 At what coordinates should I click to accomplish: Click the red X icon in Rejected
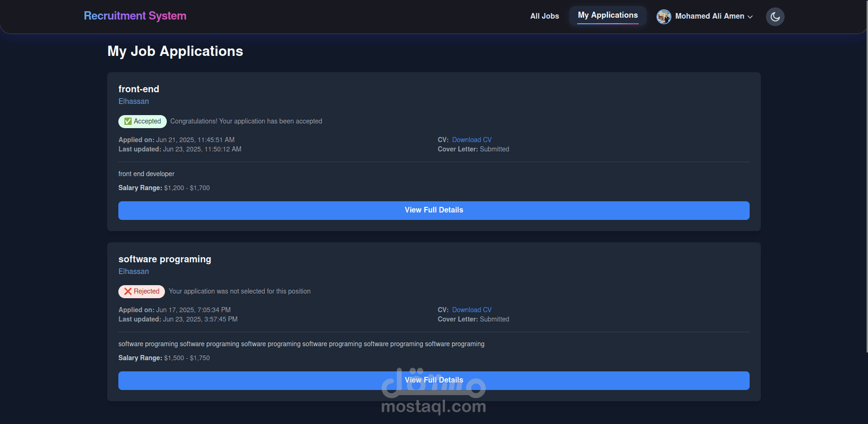pyautogui.click(x=128, y=291)
